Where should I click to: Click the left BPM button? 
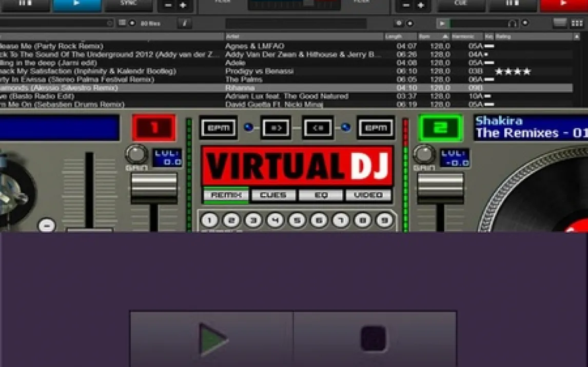(218, 128)
